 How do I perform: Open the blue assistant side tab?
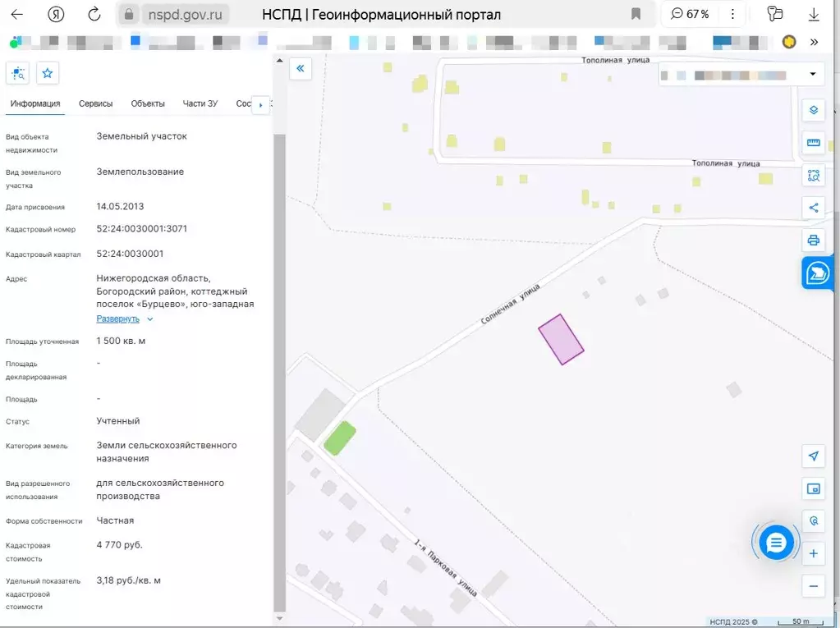click(x=818, y=273)
